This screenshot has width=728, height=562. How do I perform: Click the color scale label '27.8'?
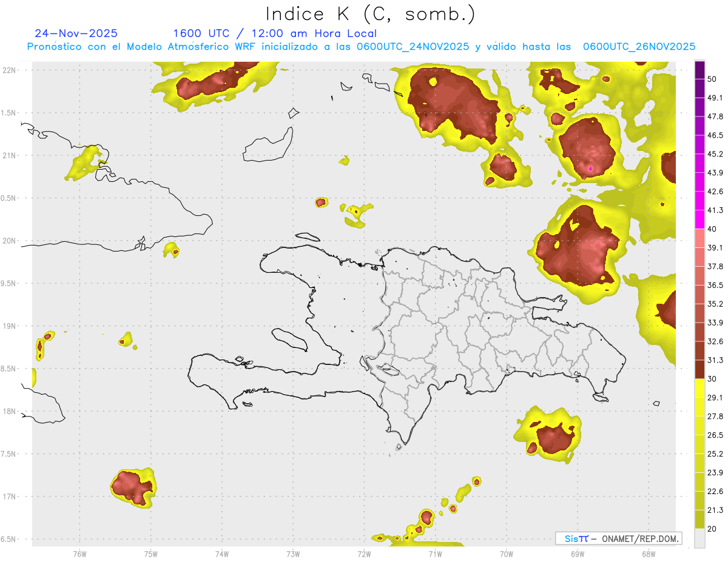click(715, 416)
